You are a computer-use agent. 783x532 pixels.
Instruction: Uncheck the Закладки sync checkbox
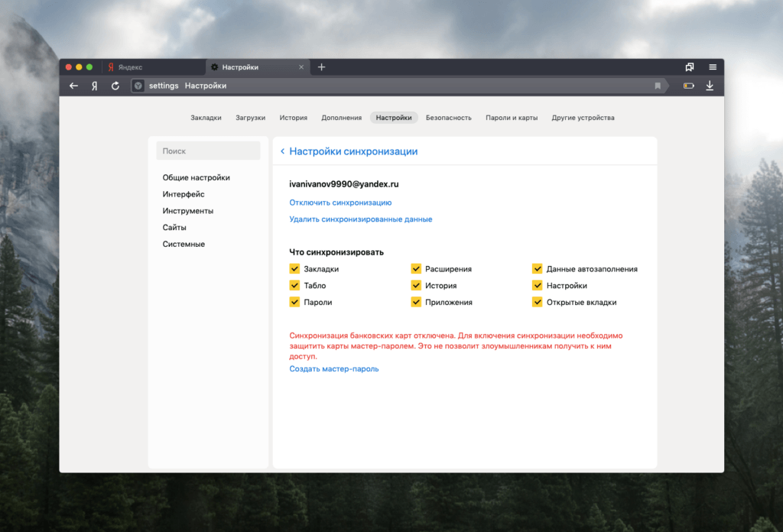pyautogui.click(x=294, y=269)
